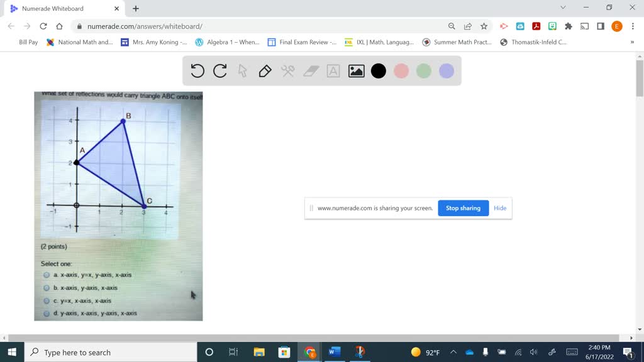Select the text box tool

pyautogui.click(x=333, y=71)
